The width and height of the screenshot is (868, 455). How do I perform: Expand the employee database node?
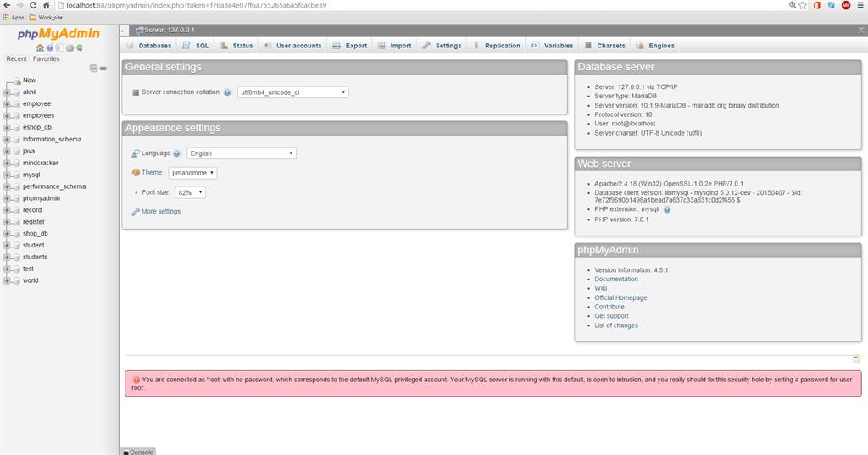(x=7, y=104)
